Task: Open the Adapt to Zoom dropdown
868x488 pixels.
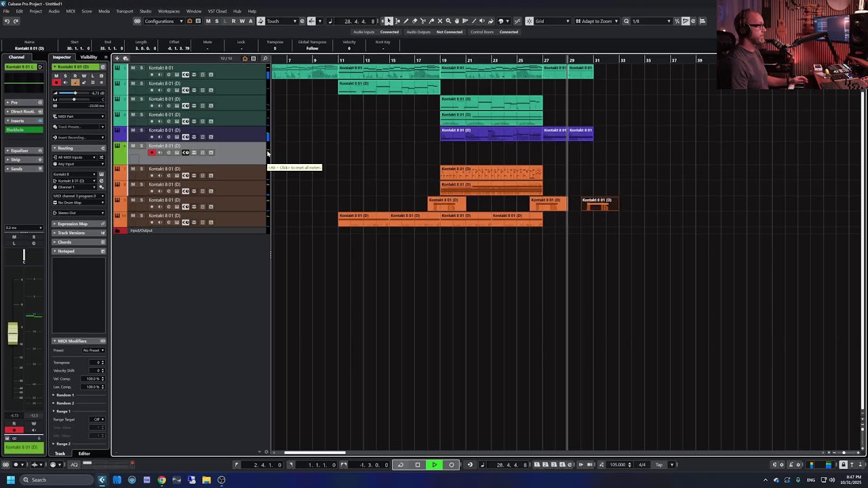Action: [597, 21]
